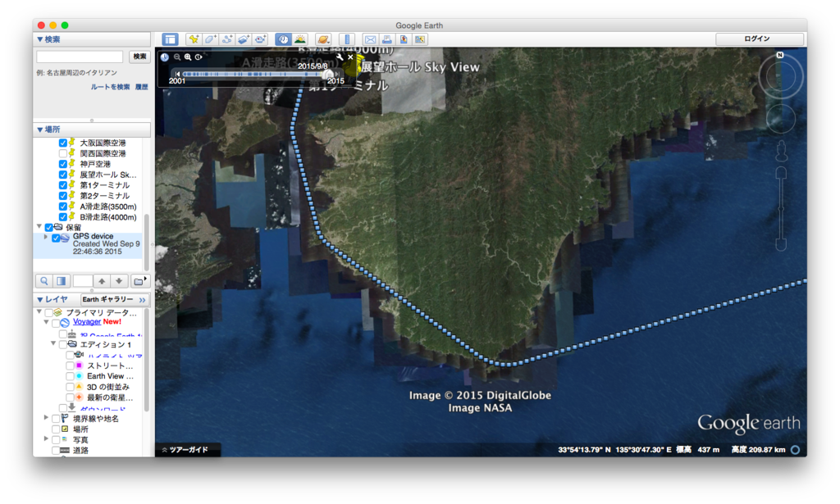Collapse the エディション 1 folder
The height and width of the screenshot is (504, 840).
pyautogui.click(x=53, y=343)
